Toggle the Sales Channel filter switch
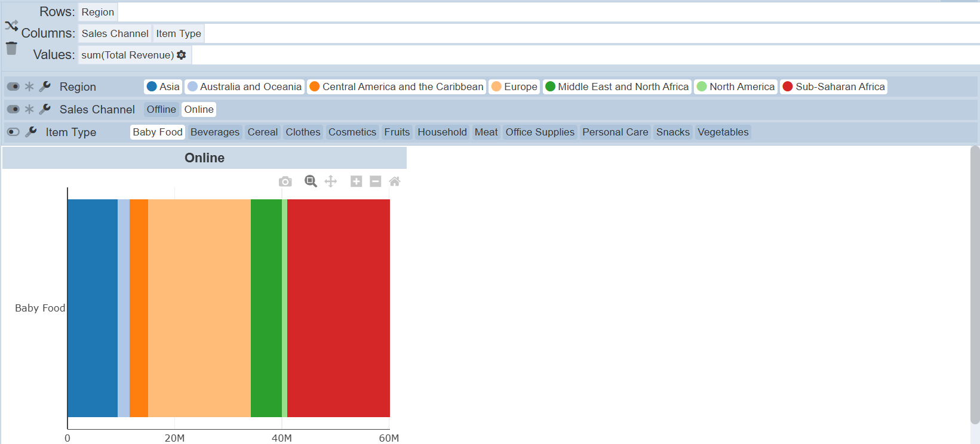The height and width of the screenshot is (444, 980). click(13, 109)
